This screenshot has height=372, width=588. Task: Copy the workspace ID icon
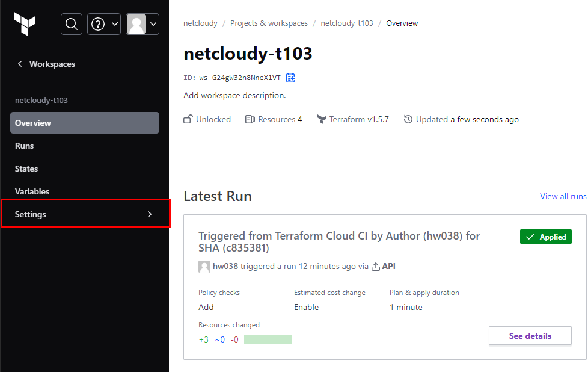point(290,78)
